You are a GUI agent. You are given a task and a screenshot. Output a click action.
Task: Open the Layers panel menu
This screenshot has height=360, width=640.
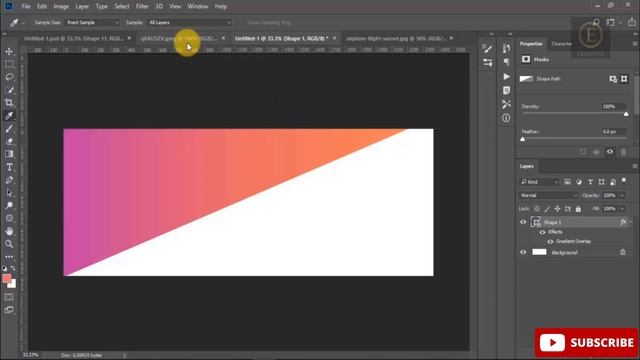pyautogui.click(x=635, y=167)
